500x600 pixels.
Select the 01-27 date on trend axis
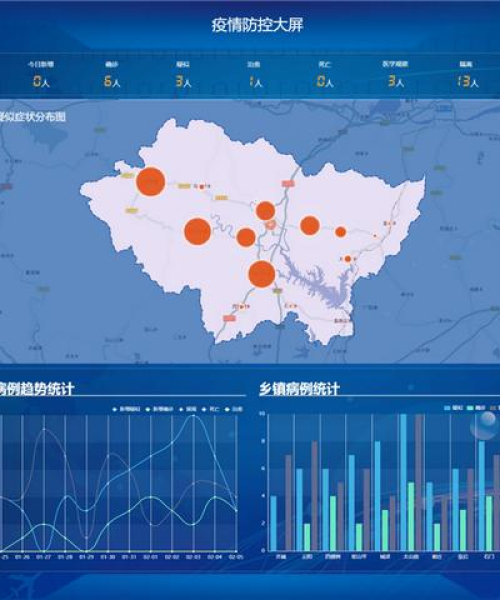point(44,557)
